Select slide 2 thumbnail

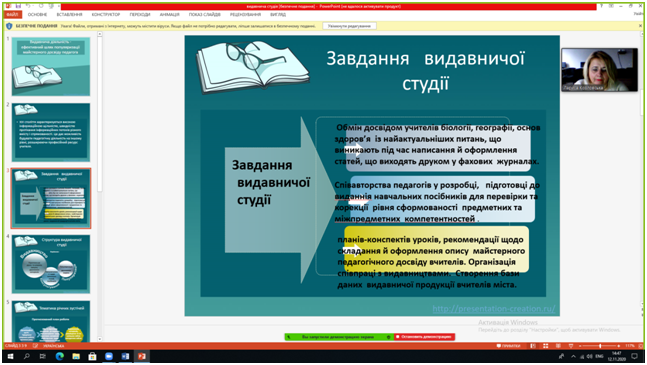coord(51,132)
